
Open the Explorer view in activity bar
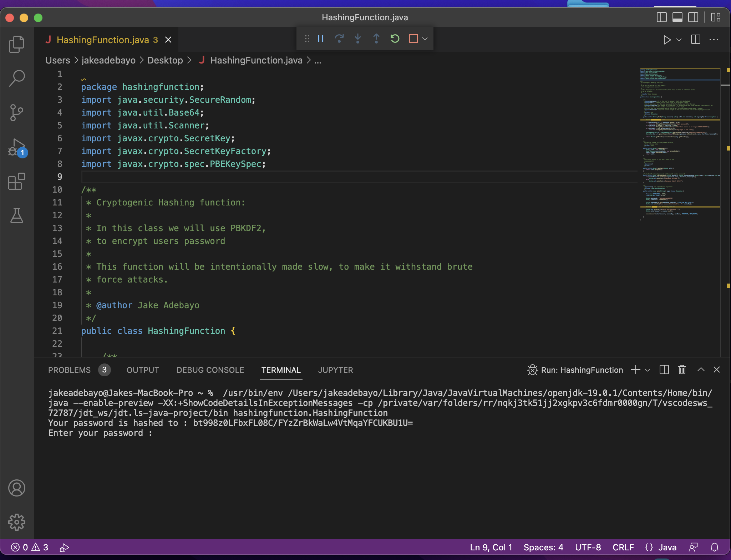[16, 44]
